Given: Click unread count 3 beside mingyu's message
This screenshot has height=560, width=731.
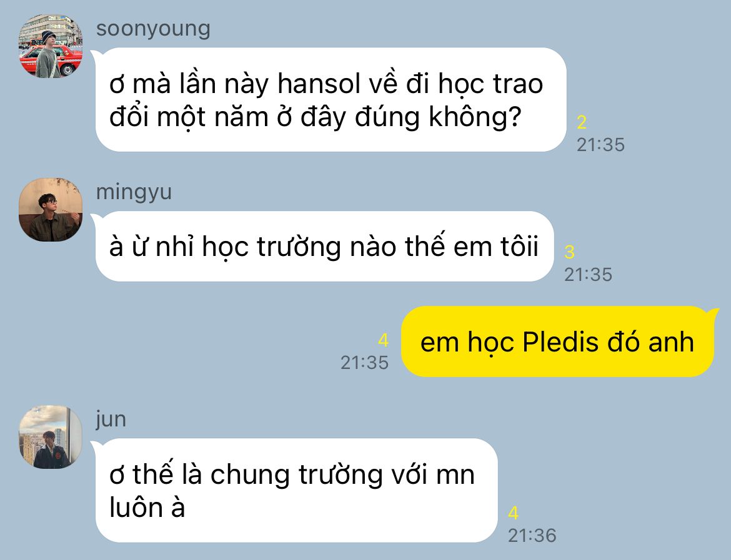Looking at the screenshot, I should coord(569,252).
